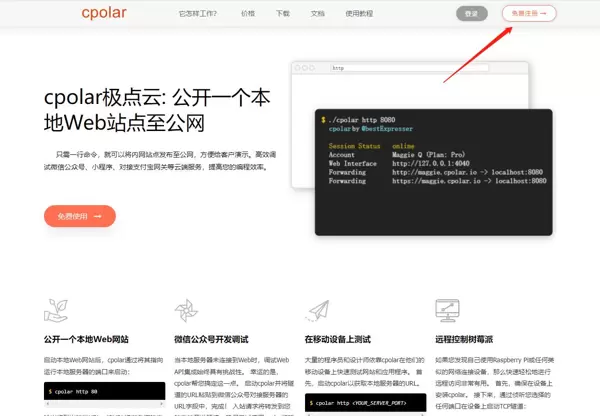Click the paper plane mobile testing icon
This screenshot has width=600, height=416.
tap(317, 308)
